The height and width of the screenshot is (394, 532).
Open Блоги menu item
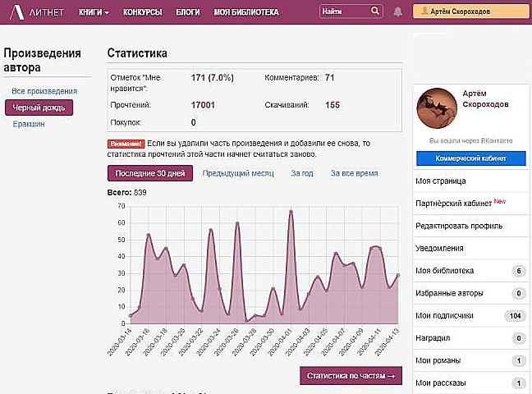pyautogui.click(x=187, y=12)
